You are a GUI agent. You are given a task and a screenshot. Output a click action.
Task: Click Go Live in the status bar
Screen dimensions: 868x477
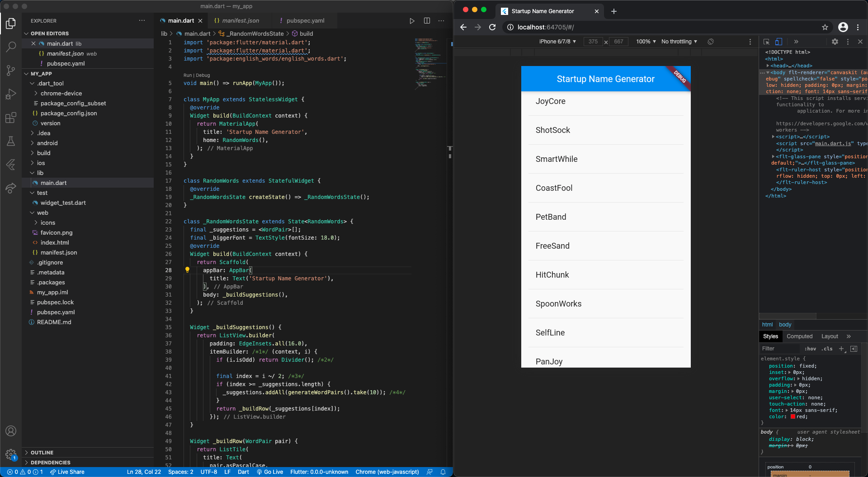270,472
